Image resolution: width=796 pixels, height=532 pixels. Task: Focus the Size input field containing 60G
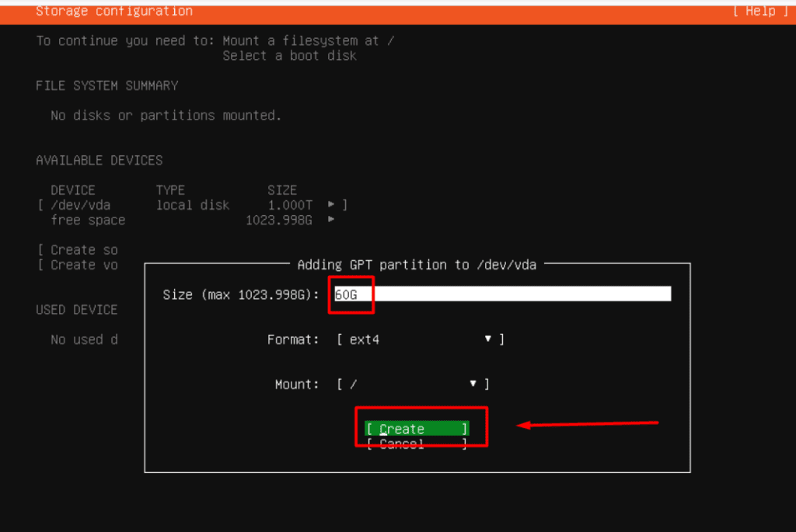[x=501, y=294]
